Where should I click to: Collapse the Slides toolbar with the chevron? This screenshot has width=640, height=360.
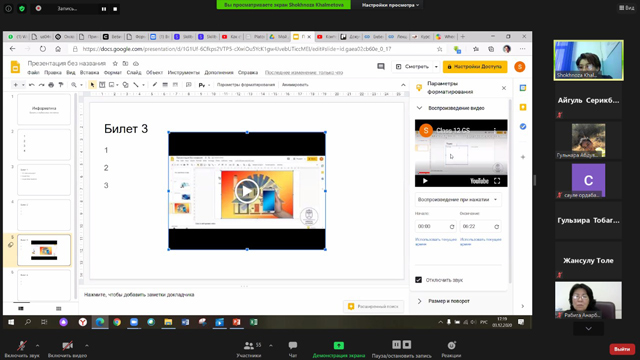tap(403, 85)
